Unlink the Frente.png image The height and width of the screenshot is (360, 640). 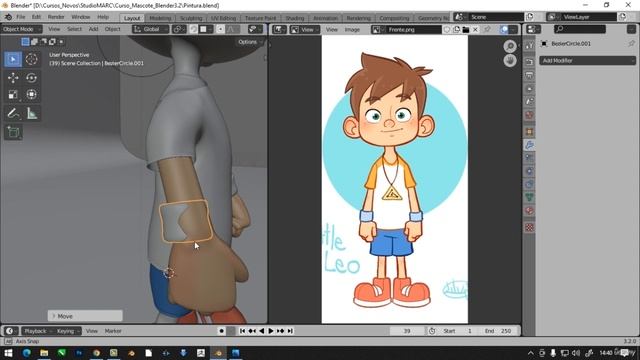475,29
